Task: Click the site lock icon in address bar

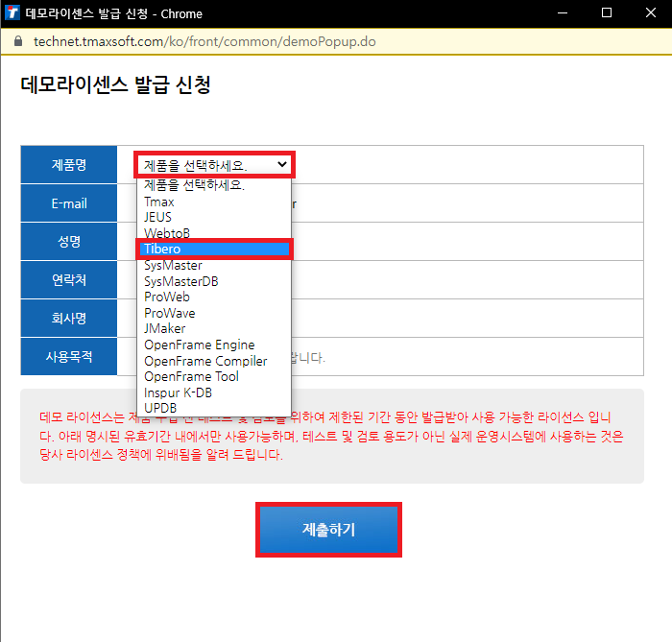Action: coord(18,41)
